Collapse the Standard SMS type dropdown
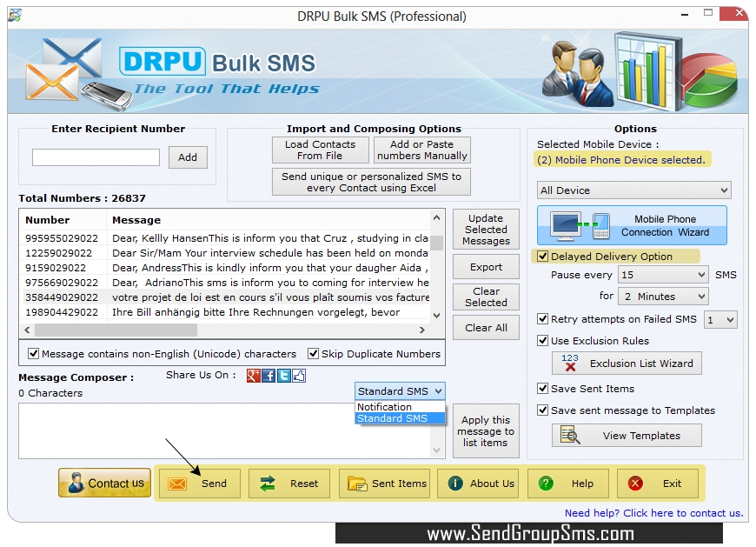 tap(400, 391)
